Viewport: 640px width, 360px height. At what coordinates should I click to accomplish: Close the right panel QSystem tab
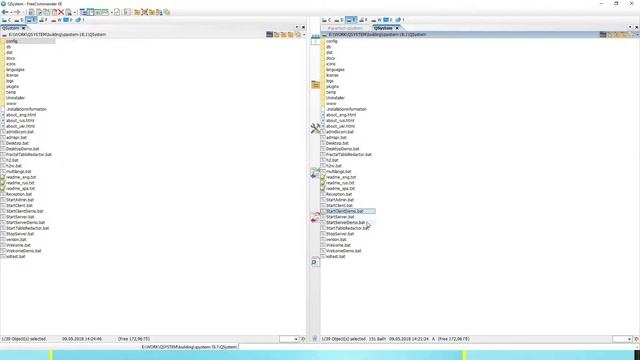tap(397, 28)
